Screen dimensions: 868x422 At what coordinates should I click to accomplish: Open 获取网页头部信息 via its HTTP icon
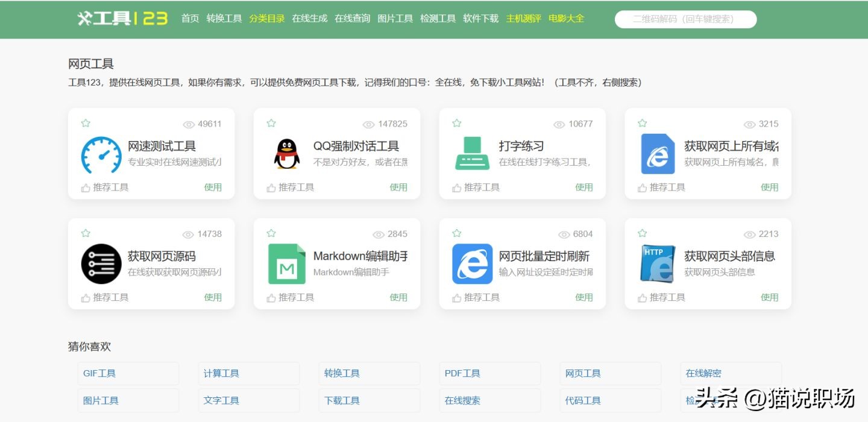pos(657,263)
